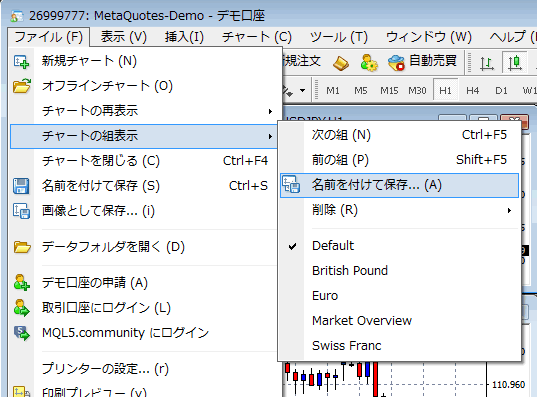Select the D1 timeframe

tap(501, 91)
